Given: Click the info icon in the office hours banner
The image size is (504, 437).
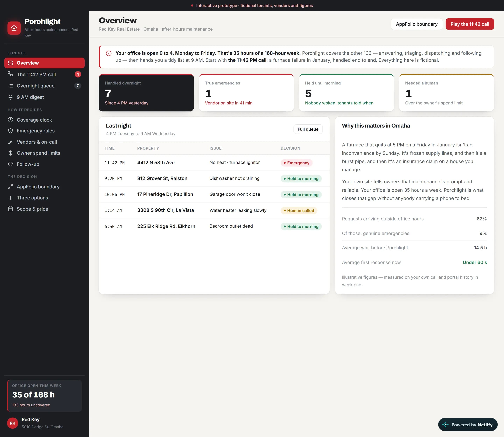Looking at the screenshot, I should [109, 53].
